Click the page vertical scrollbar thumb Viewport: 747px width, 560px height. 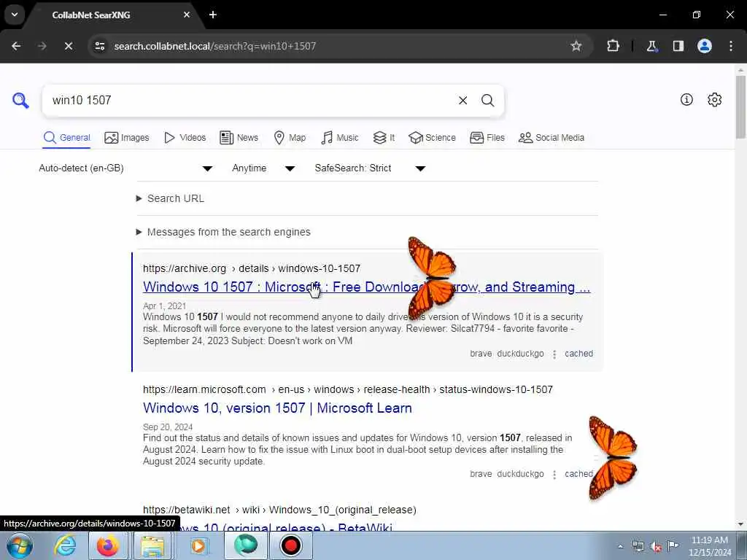tap(741, 107)
